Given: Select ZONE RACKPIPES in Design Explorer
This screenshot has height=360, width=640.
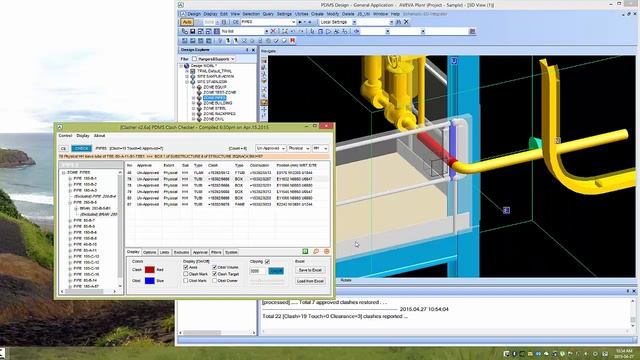Looking at the screenshot, I should point(219,114).
